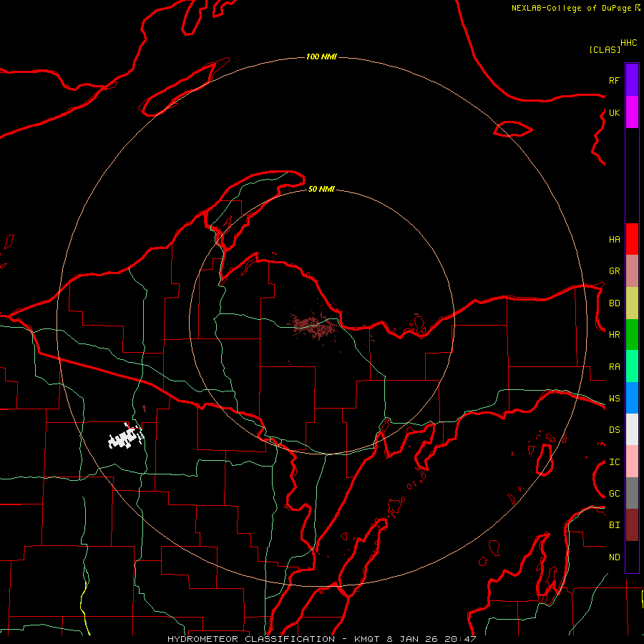The height and width of the screenshot is (644, 644).
Task: Select the GR pink-brown legend swatch
Action: (x=632, y=271)
